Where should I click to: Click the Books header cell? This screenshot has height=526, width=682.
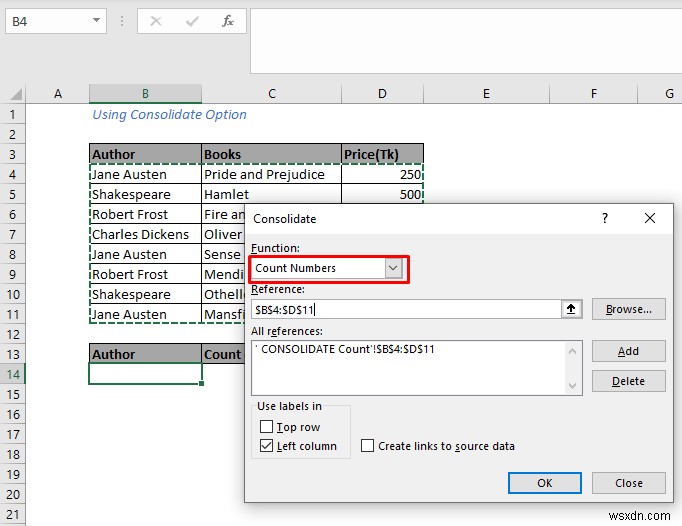coord(271,154)
